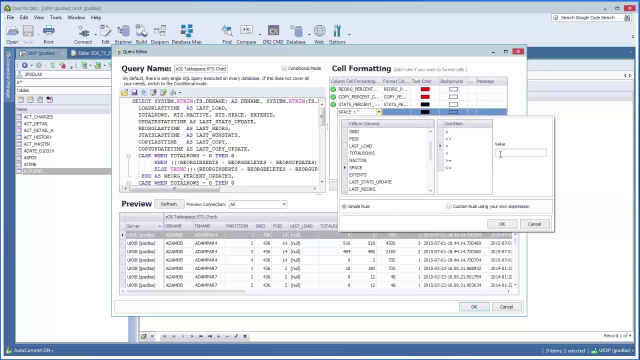Collapse the first CASE WHEN block in SQL editor
Screen dimensions: 640x360
(129, 156)
